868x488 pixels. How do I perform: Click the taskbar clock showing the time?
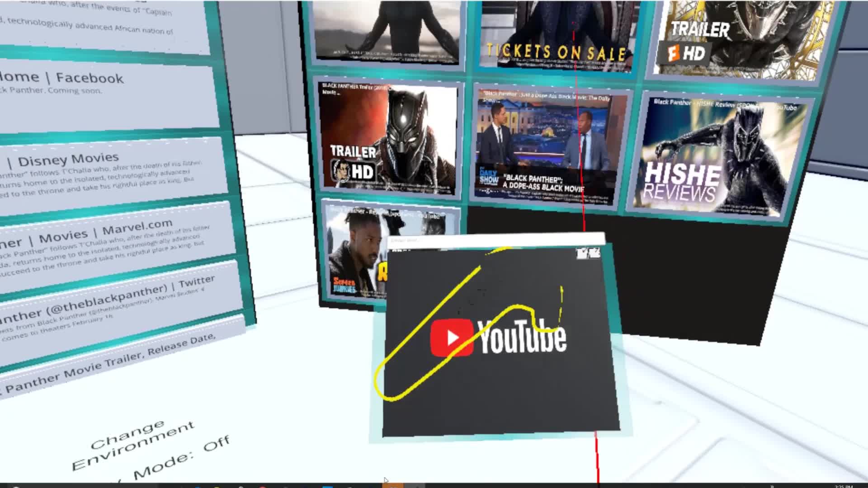pos(843,486)
